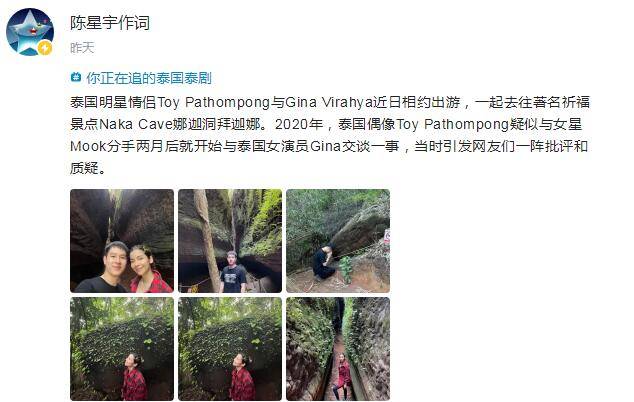The height and width of the screenshot is (402, 634).
Task: Open the 你正在追的泰国泰剧 topic link
Action: 148,78
